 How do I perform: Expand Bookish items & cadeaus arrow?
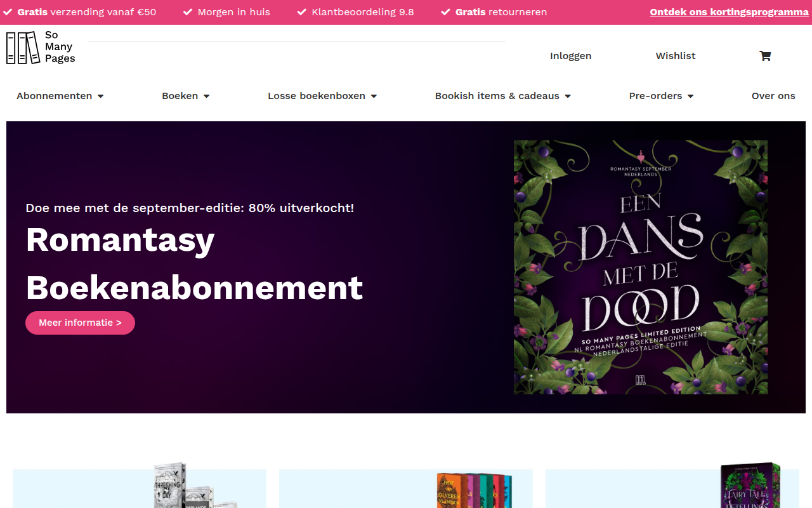point(568,97)
